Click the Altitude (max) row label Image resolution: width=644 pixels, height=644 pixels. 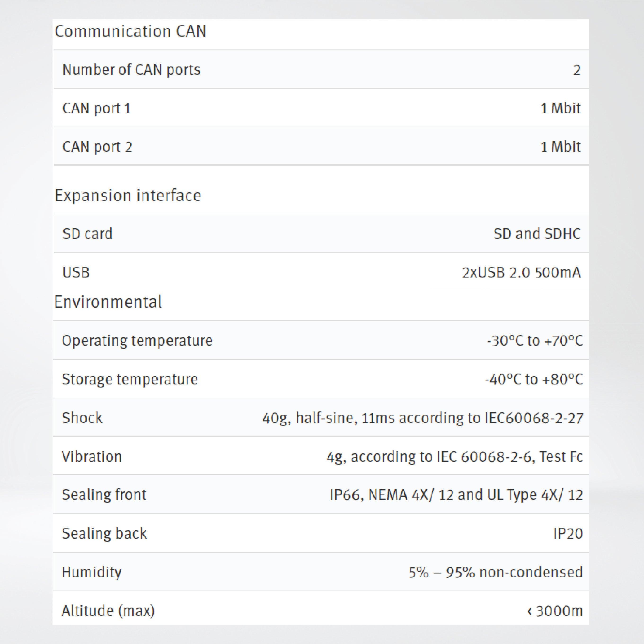click(x=108, y=611)
